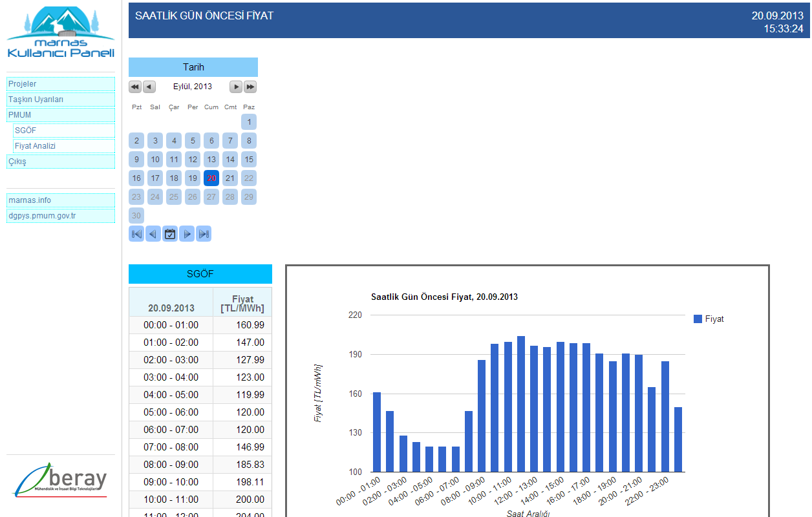Go to next day arrow below calendar
This screenshot has width=812, height=517.
tap(187, 234)
